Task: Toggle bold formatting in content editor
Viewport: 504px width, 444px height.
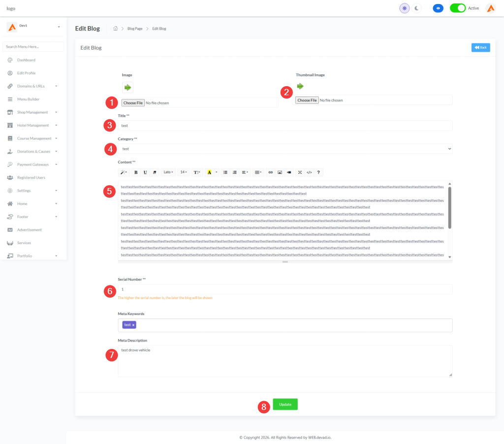Action: click(x=136, y=172)
